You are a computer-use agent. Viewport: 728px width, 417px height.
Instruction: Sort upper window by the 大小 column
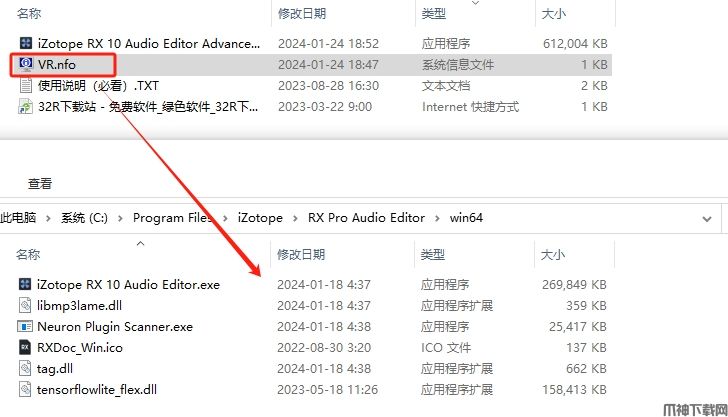pos(553,14)
